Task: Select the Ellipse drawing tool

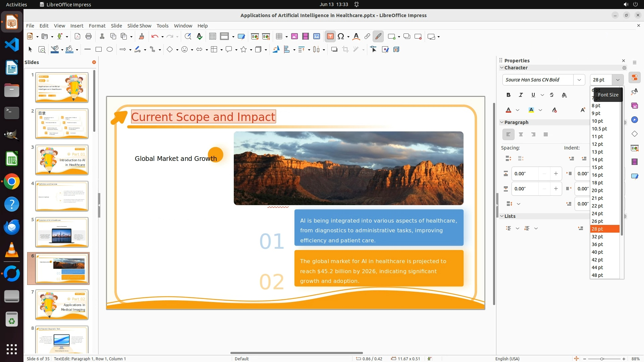Action: (110, 50)
